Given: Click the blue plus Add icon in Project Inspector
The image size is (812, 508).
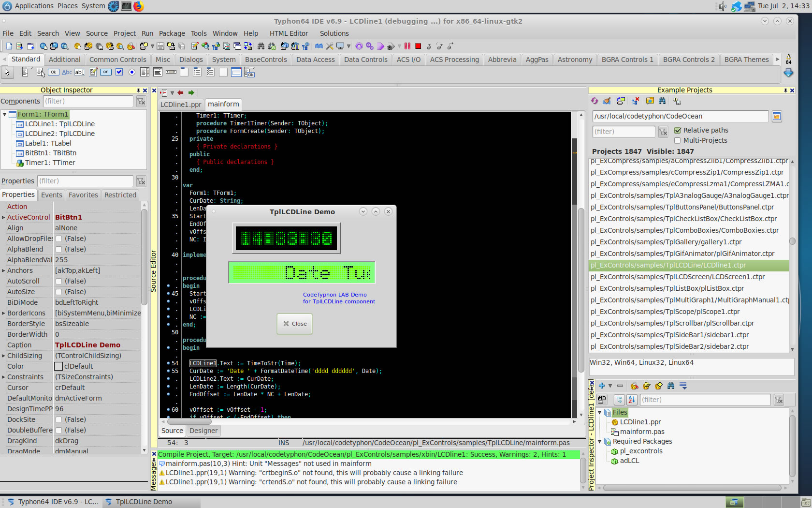Looking at the screenshot, I should tap(602, 386).
